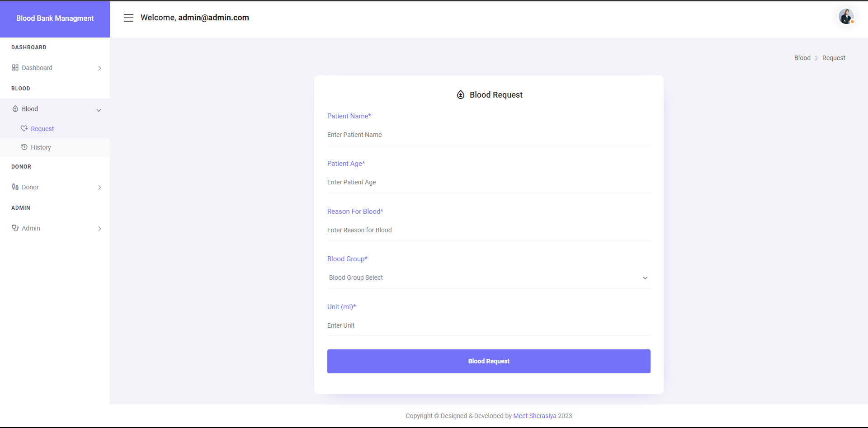The height and width of the screenshot is (428, 868).
Task: Expand the Admin menu chevron
Action: (99, 229)
